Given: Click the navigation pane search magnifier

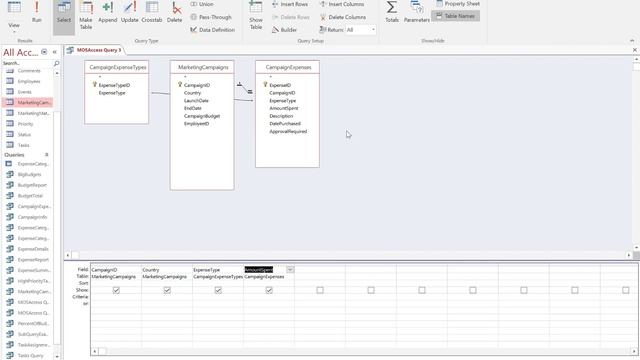Looking at the screenshot, I should tap(56, 63).
